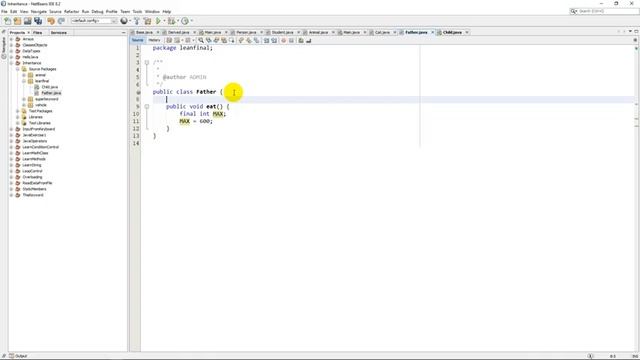Select the Libraries node

[x=36, y=117]
